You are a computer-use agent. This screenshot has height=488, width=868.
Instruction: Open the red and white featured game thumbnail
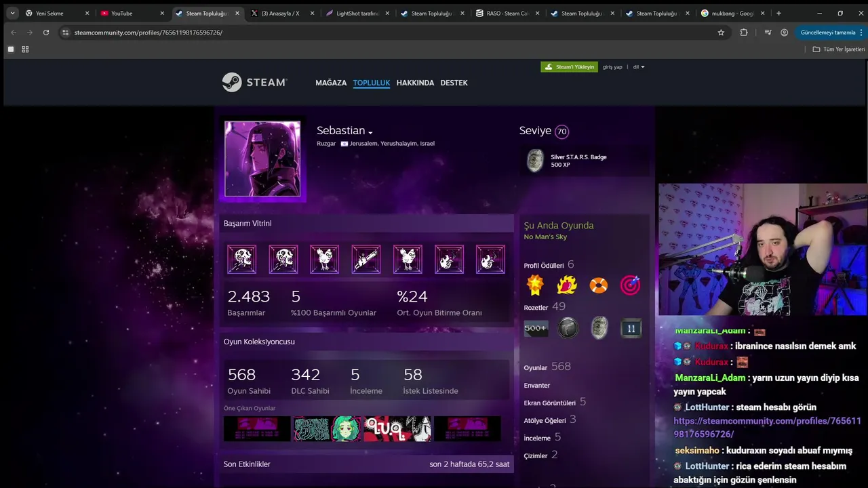[x=397, y=429]
